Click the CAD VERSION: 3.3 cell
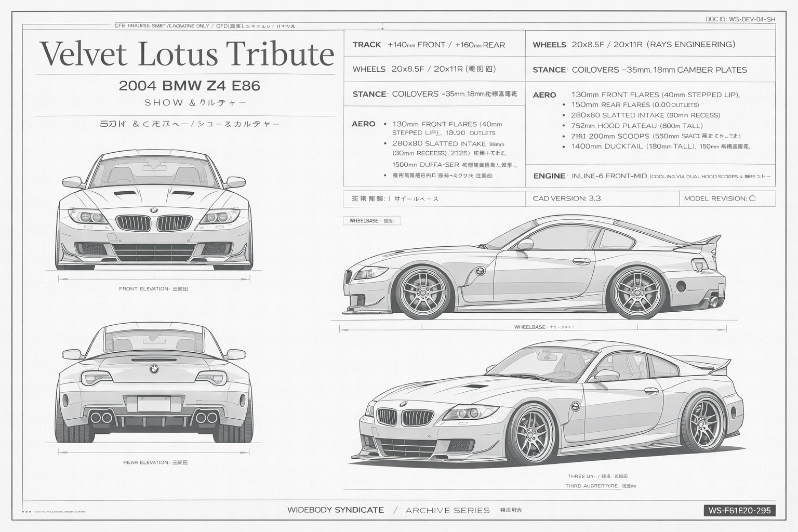 point(602,198)
